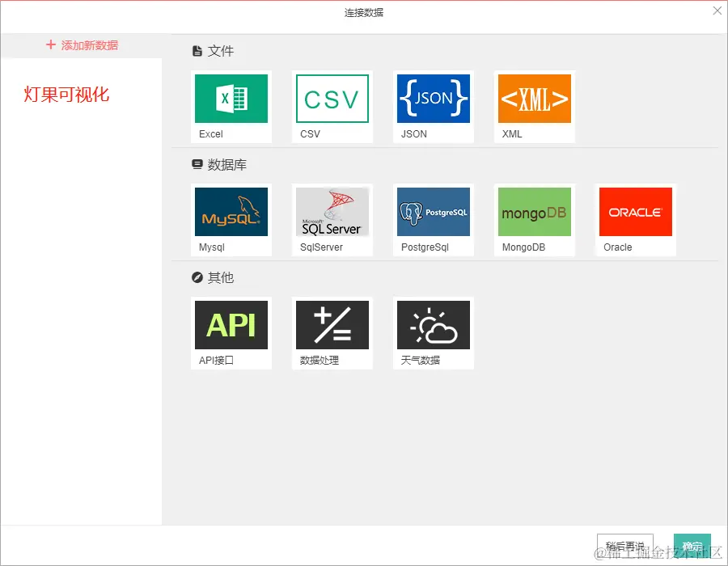Open the API接口 data source
The height and width of the screenshot is (566, 728).
tap(231, 325)
